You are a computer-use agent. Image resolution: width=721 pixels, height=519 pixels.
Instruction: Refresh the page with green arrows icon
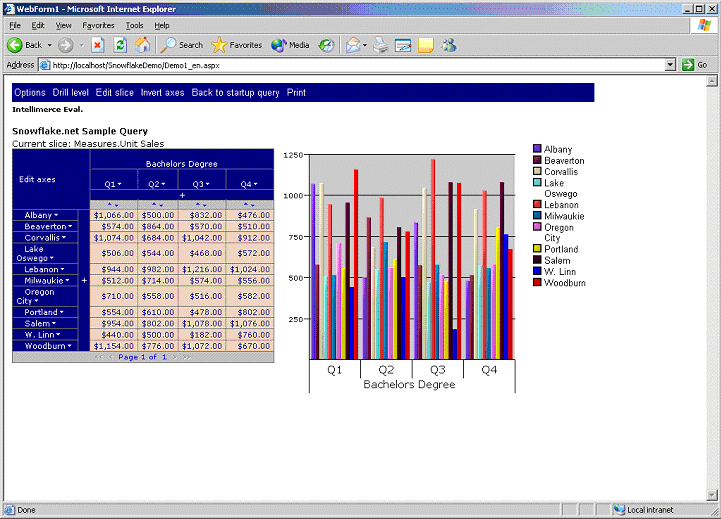pyautogui.click(x=120, y=45)
